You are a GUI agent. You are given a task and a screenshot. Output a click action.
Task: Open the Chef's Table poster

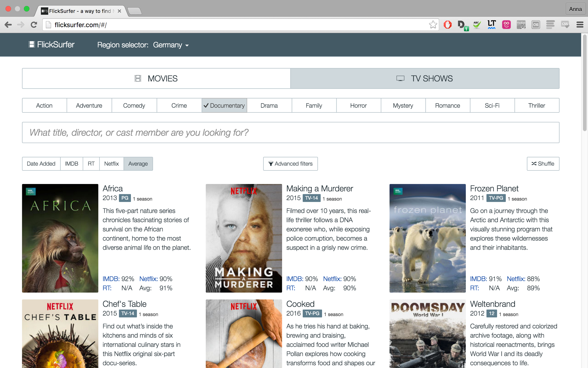(60, 334)
